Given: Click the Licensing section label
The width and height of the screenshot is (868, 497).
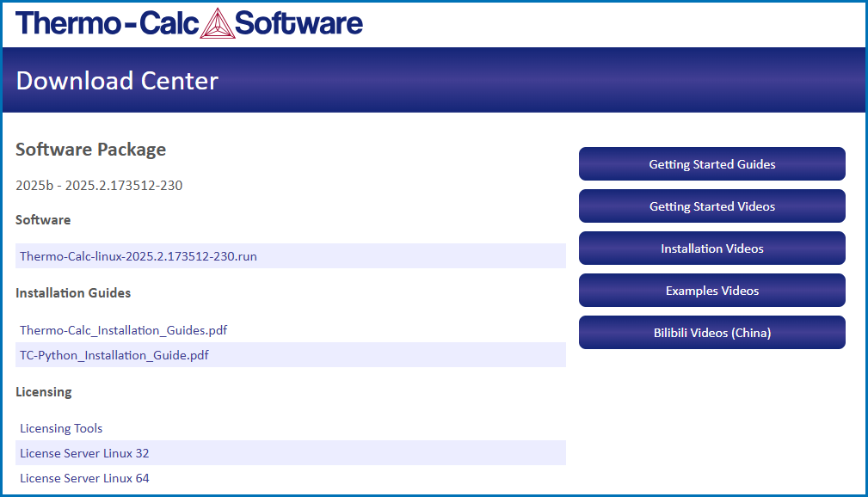Looking at the screenshot, I should click(x=44, y=392).
